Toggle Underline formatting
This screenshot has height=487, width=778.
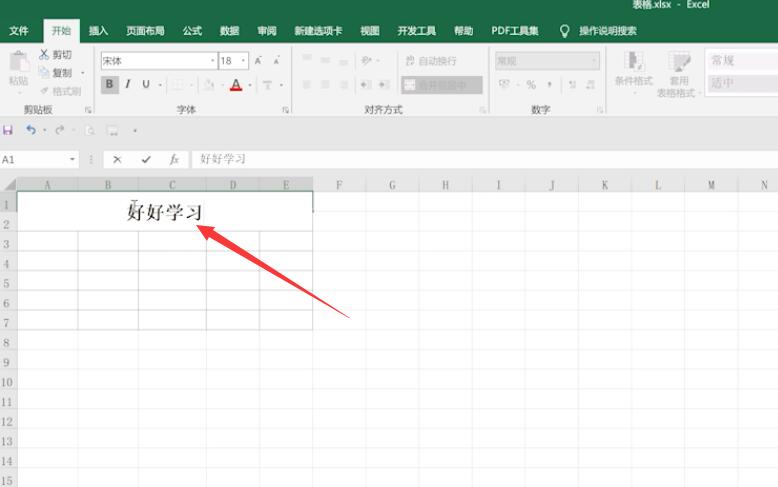pos(146,84)
